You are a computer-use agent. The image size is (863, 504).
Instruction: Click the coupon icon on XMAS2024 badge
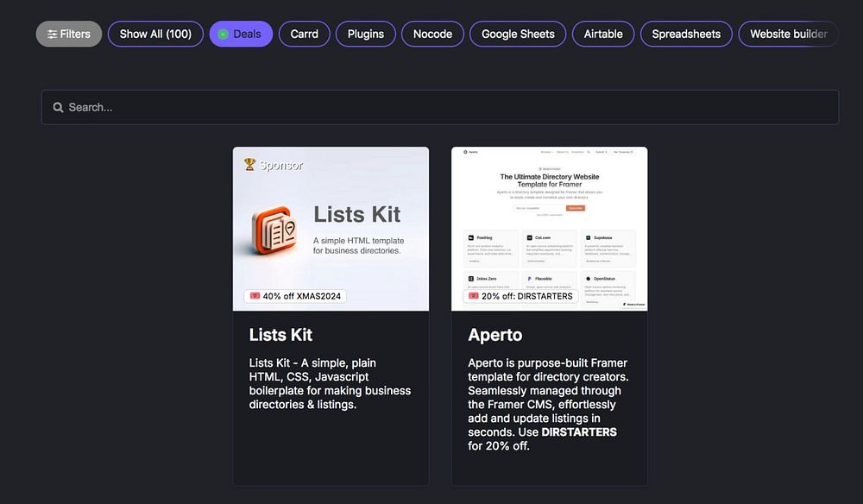click(x=255, y=296)
